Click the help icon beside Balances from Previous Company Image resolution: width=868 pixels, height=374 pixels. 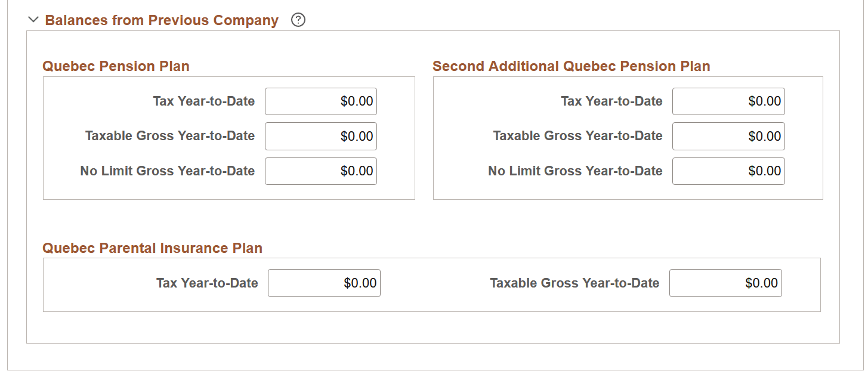click(298, 20)
